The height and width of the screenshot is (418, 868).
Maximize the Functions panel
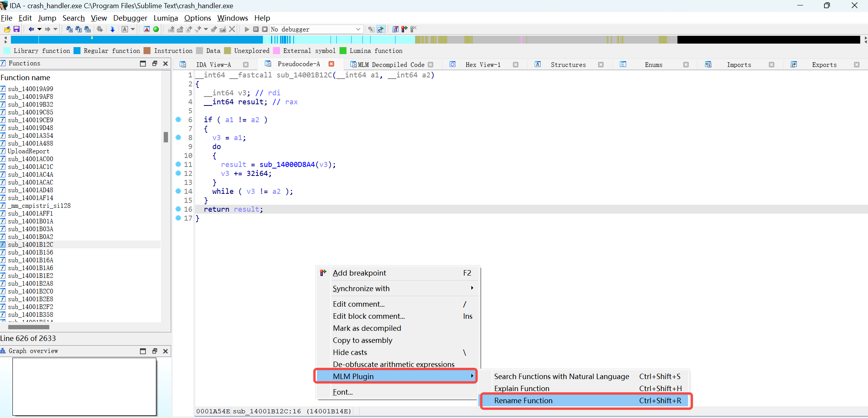[x=143, y=63]
